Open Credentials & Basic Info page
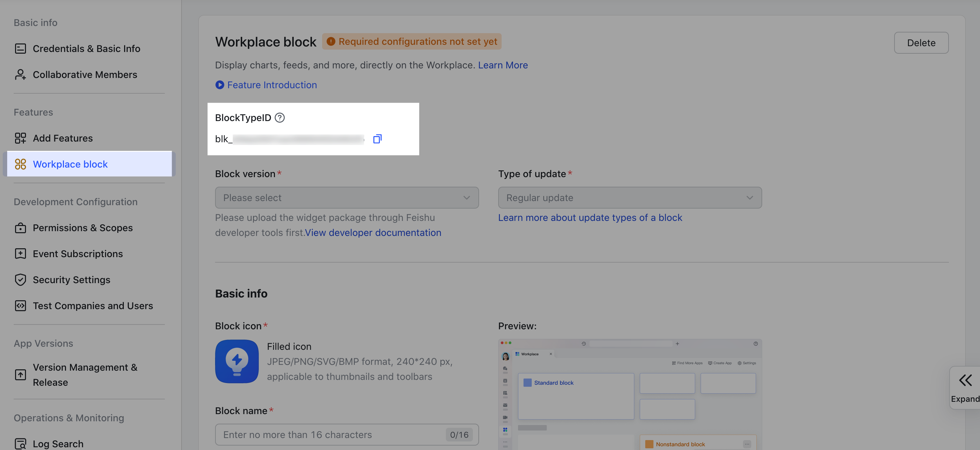 (x=87, y=49)
